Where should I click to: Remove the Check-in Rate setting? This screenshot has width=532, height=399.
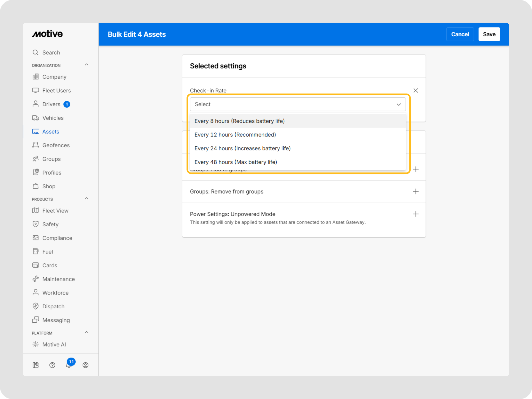[x=416, y=90]
